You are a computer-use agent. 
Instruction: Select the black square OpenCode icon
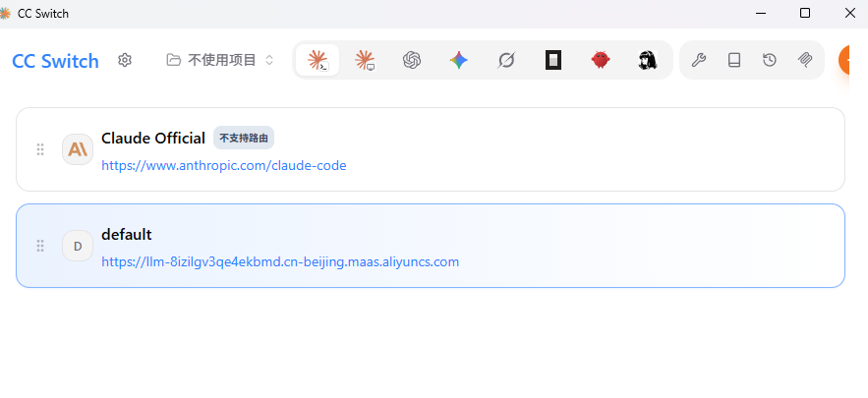(553, 60)
